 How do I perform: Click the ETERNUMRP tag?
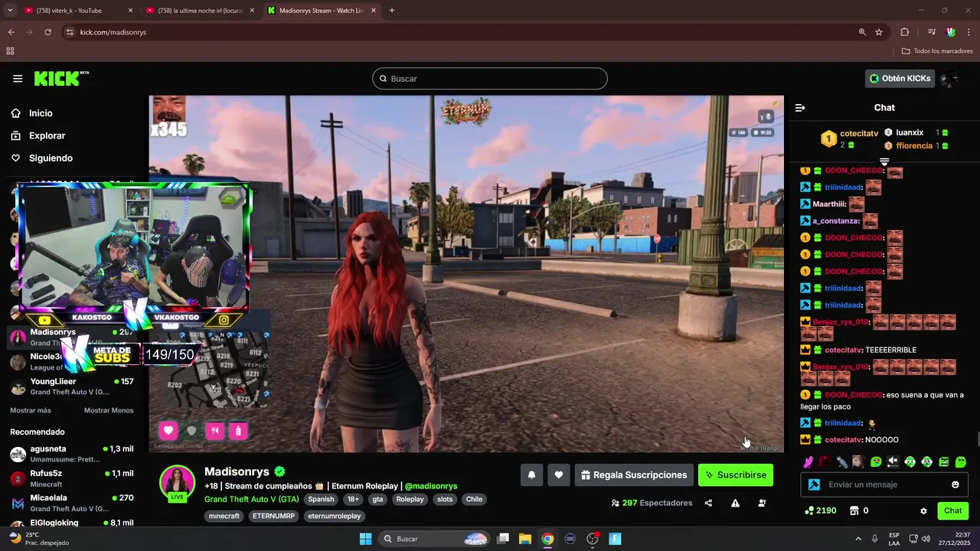point(274,516)
